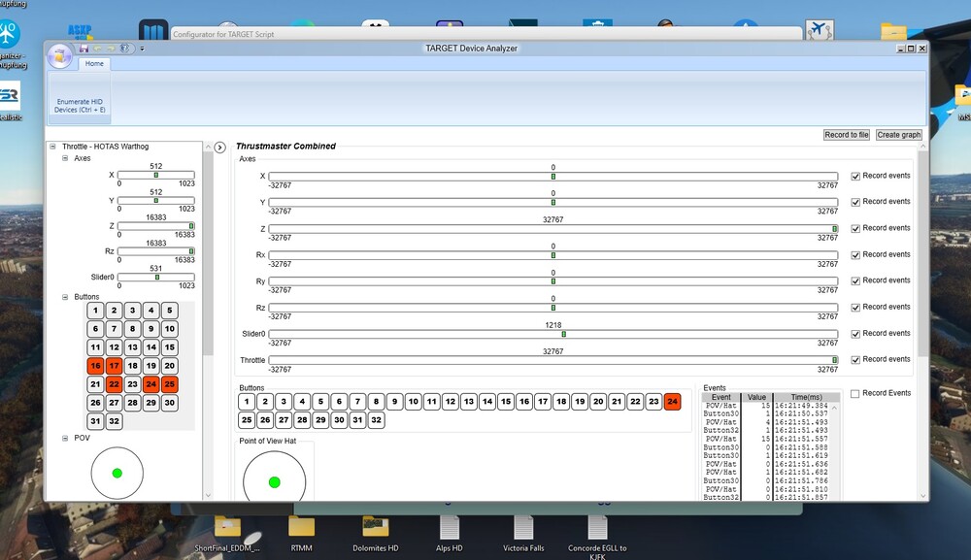Image resolution: width=971 pixels, height=560 pixels.
Task: Open the Customize Quick Access Toolbar dropdown arrow
Action: coord(142,49)
